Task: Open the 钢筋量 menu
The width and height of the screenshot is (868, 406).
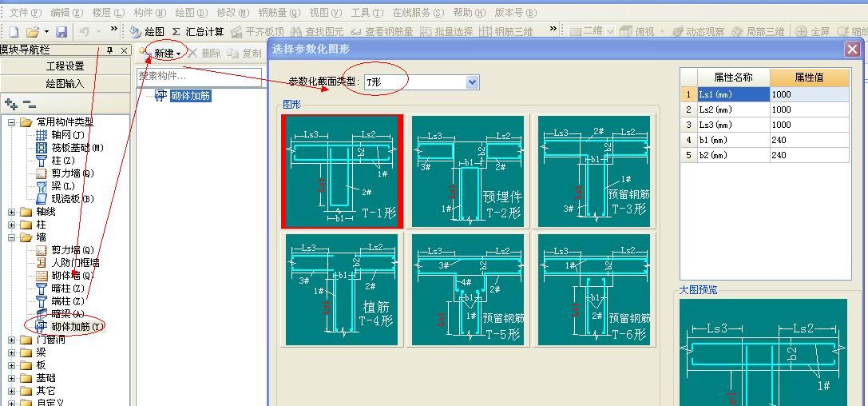Action: pyautogui.click(x=279, y=12)
